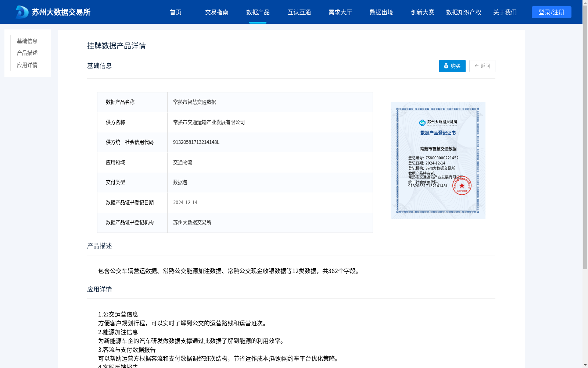
Task: Click the 购买 button
Action: [452, 66]
